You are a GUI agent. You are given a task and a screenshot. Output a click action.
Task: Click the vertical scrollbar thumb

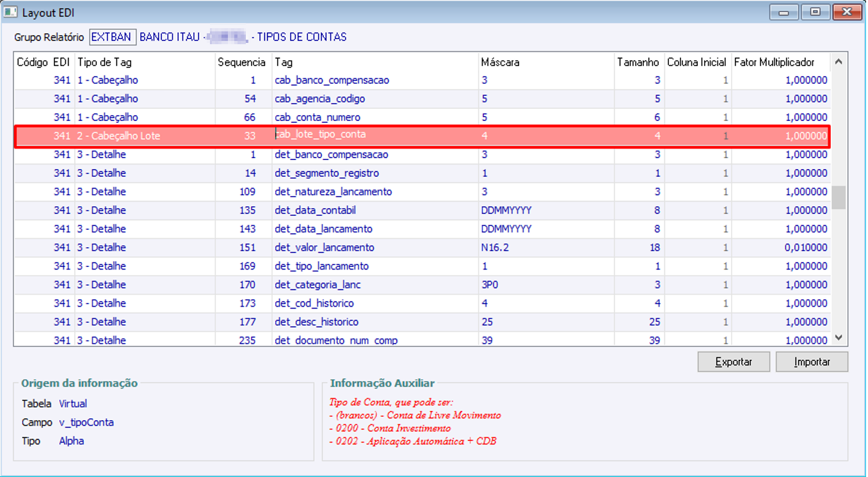[x=839, y=197]
